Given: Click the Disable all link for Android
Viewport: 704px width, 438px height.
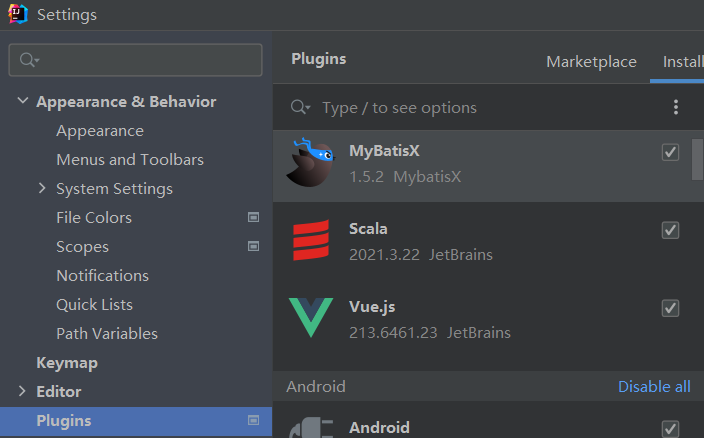Looking at the screenshot, I should [x=654, y=386].
